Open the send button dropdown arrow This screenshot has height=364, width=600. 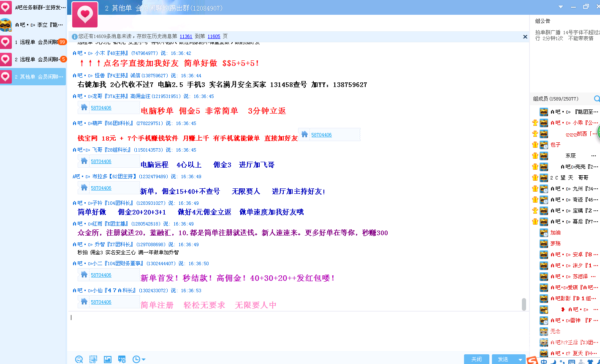click(520, 359)
